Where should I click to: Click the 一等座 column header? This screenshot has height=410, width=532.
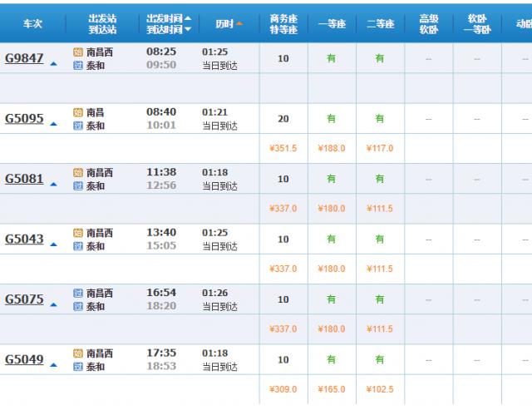pos(332,24)
